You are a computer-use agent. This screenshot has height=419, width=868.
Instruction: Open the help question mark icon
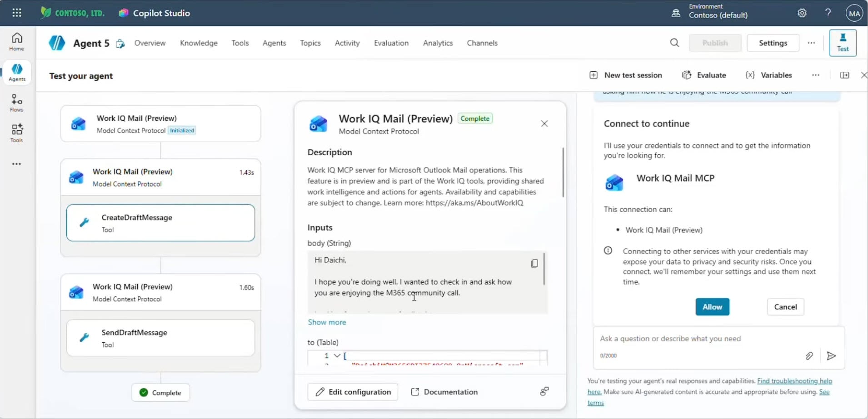828,13
